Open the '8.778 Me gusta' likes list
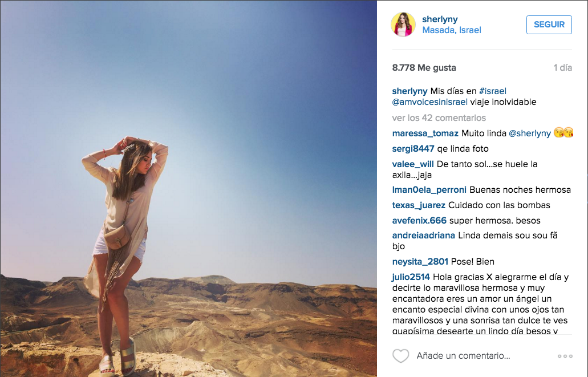 424,68
